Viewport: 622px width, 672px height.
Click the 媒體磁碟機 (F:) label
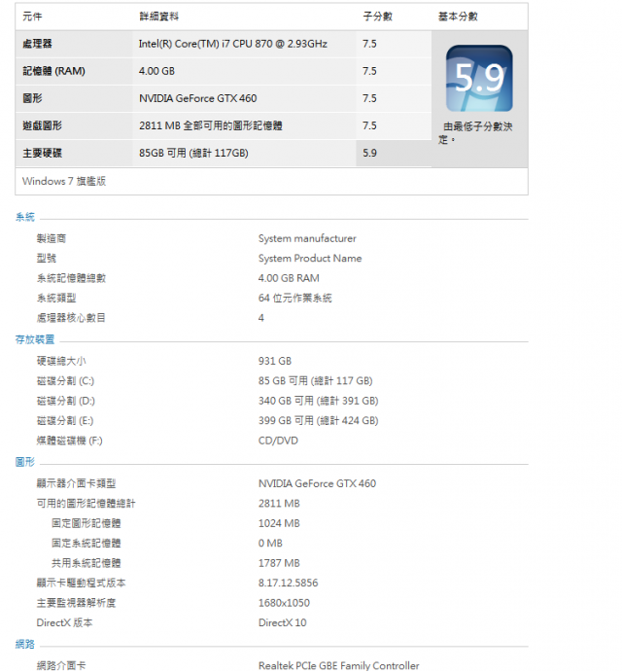69,441
